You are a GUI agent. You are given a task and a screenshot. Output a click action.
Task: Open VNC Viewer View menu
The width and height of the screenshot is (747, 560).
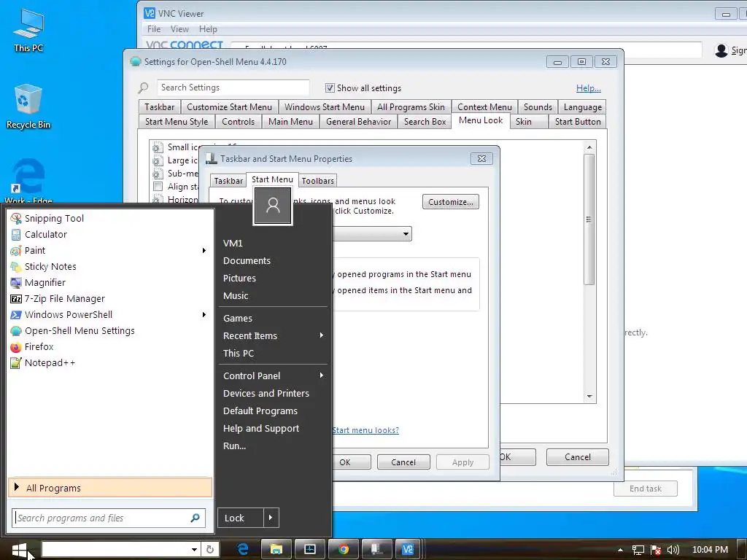coord(179,29)
